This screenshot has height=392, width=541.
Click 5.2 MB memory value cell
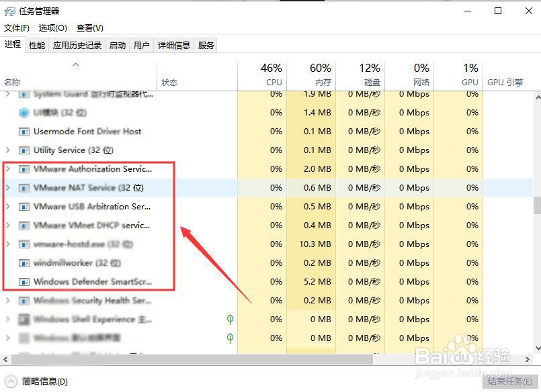[317, 281]
